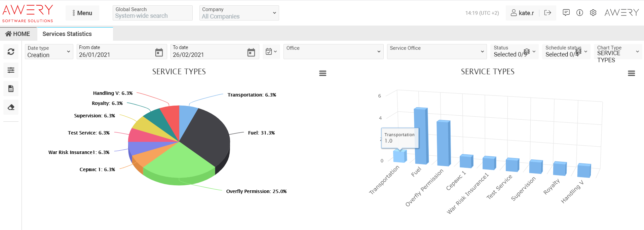Click the export document icon in sidebar
Screen dimensions: 644x230
(11, 89)
